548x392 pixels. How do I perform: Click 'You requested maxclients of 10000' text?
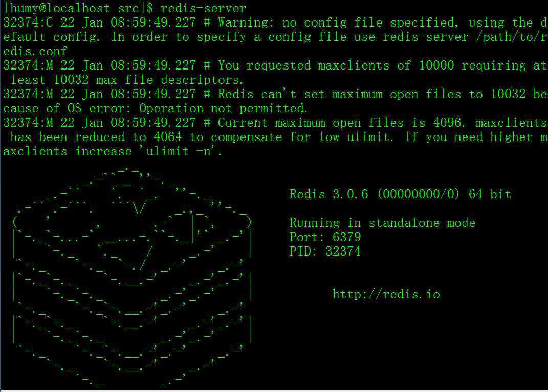[x=336, y=65]
